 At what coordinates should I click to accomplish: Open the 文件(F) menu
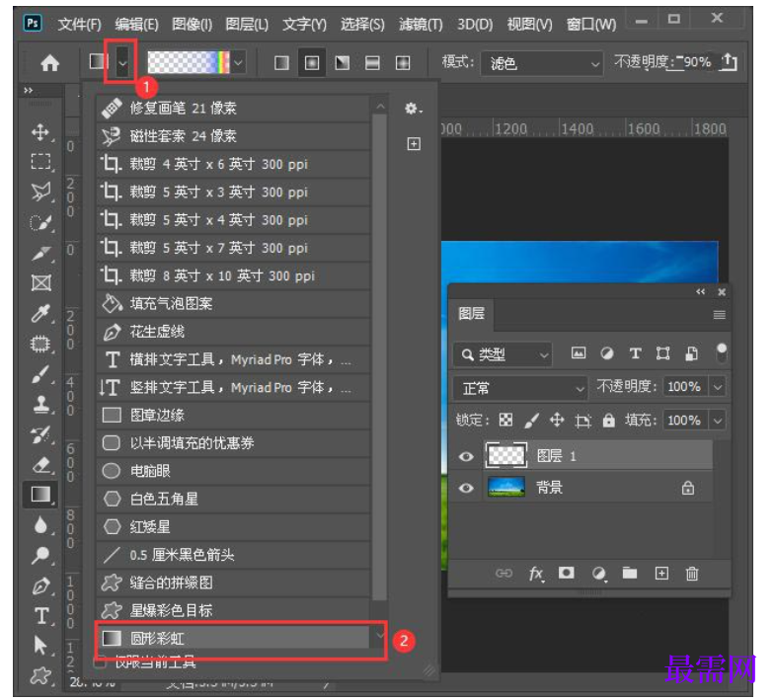pos(80,24)
